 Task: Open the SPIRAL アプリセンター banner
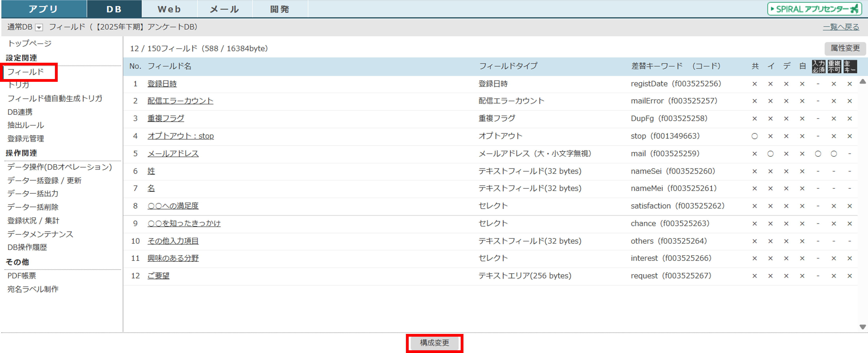coord(814,9)
